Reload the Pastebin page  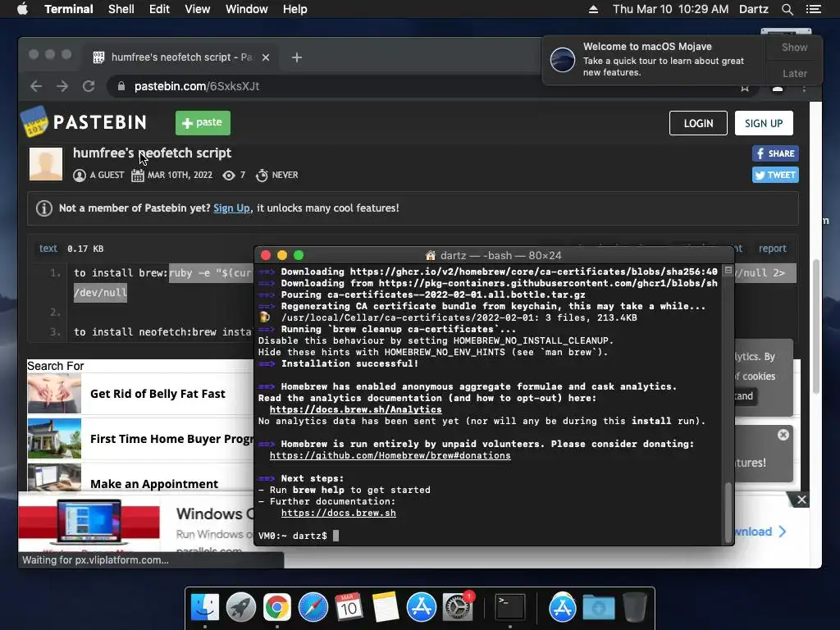[89, 86]
